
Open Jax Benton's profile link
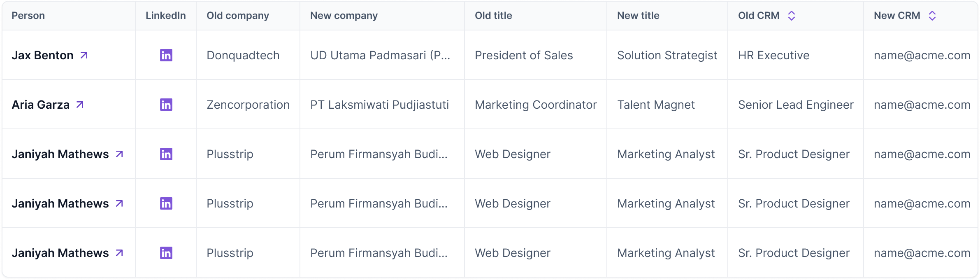coord(42,55)
